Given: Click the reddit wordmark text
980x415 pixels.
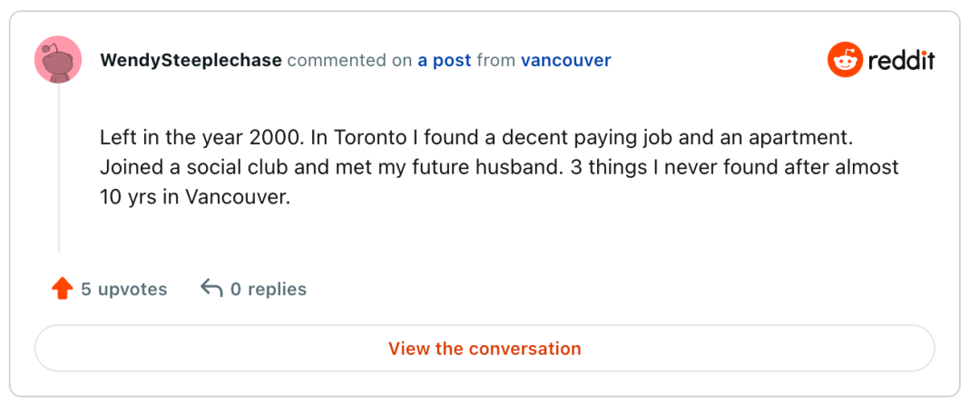Looking at the screenshot, I should [901, 61].
